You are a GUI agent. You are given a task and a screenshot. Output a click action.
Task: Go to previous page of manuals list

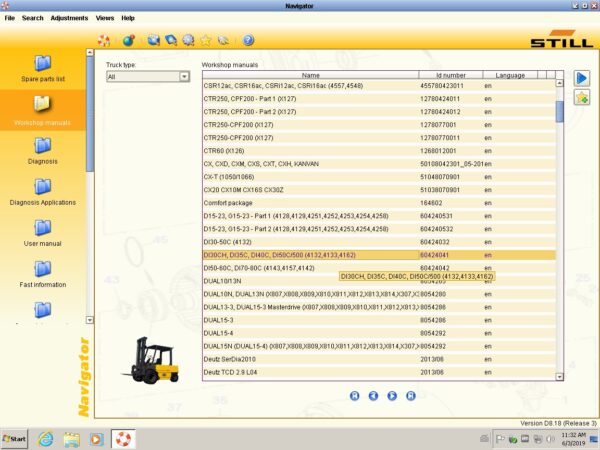tap(373, 396)
